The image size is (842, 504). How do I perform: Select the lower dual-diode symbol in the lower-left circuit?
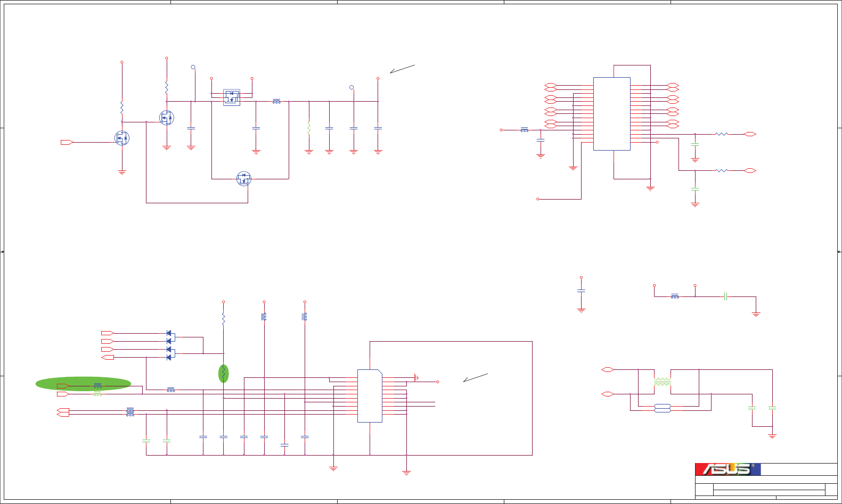click(x=170, y=353)
